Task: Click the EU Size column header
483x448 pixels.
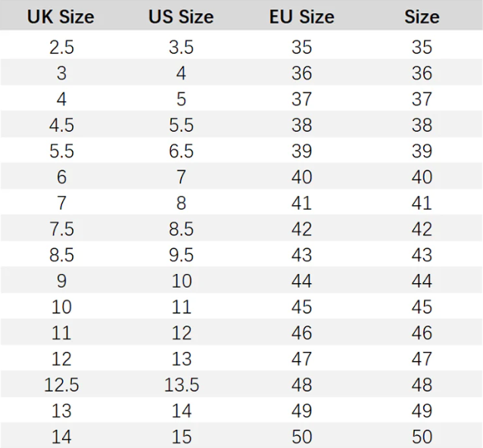Action: (301, 17)
